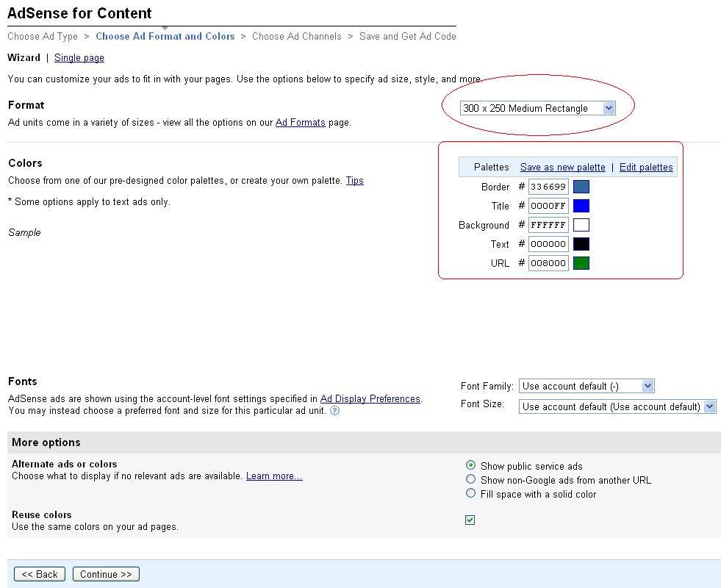
Task: Click the Background hex field FFFFFF
Action: tap(548, 225)
